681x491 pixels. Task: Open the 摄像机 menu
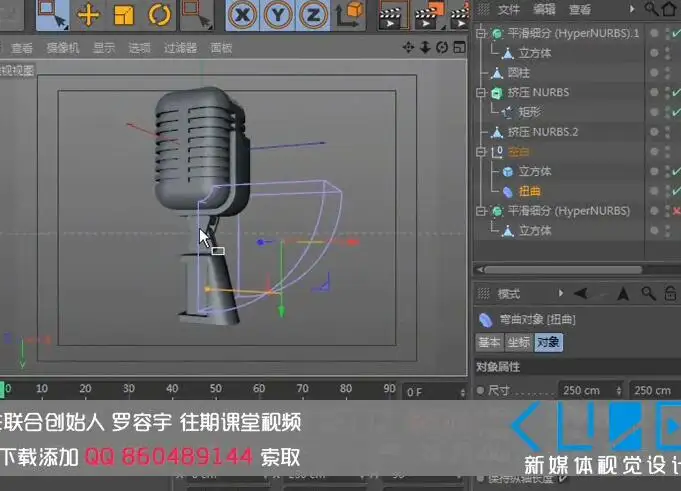(63, 48)
